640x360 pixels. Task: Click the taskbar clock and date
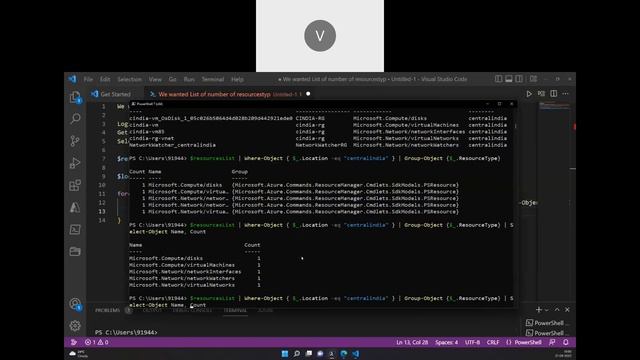pos(564,354)
